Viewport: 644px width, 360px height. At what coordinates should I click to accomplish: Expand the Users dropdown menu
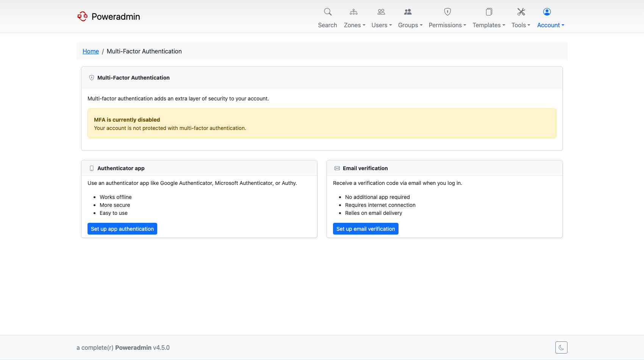tap(382, 25)
